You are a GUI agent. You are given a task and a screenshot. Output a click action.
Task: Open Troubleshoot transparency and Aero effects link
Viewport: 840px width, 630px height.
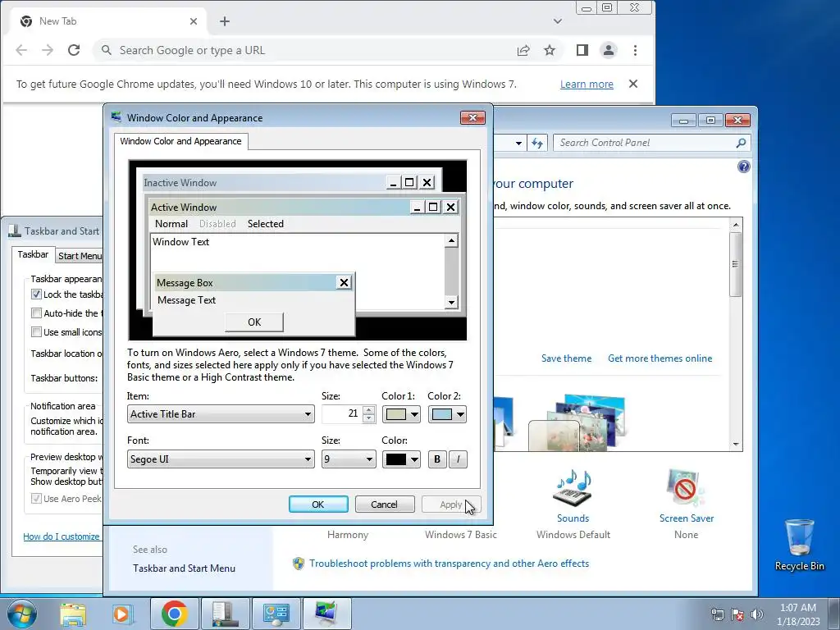tap(449, 564)
